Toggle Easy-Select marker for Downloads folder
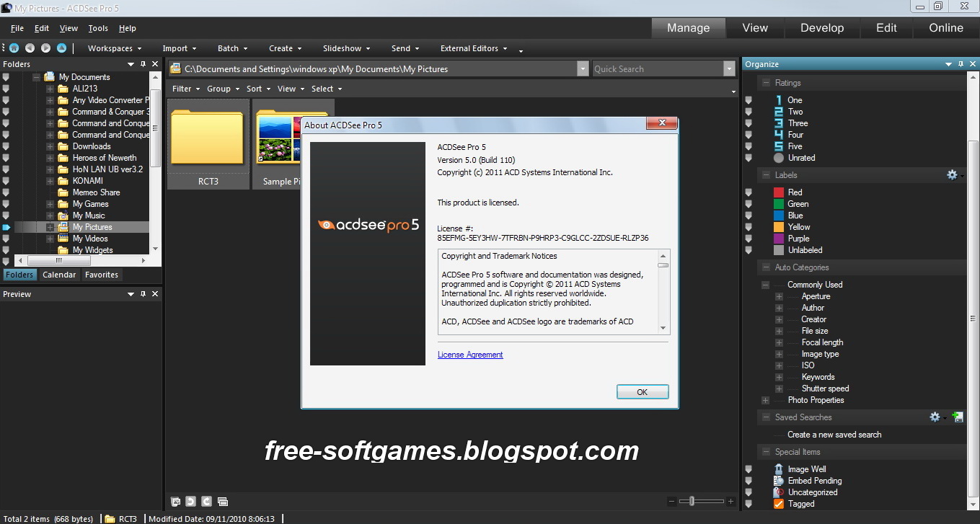The width and height of the screenshot is (980, 524). [x=6, y=146]
